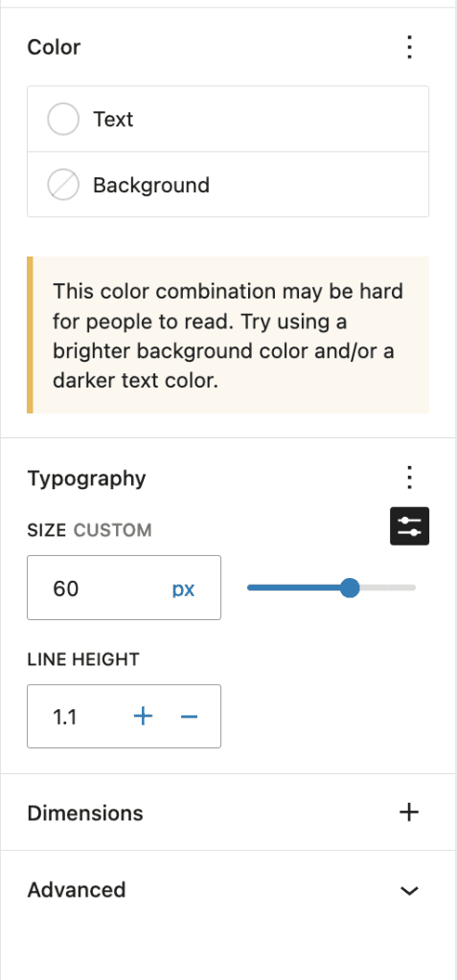The width and height of the screenshot is (457, 980).
Task: Click the LINE HEIGHT label
Action: (83, 658)
